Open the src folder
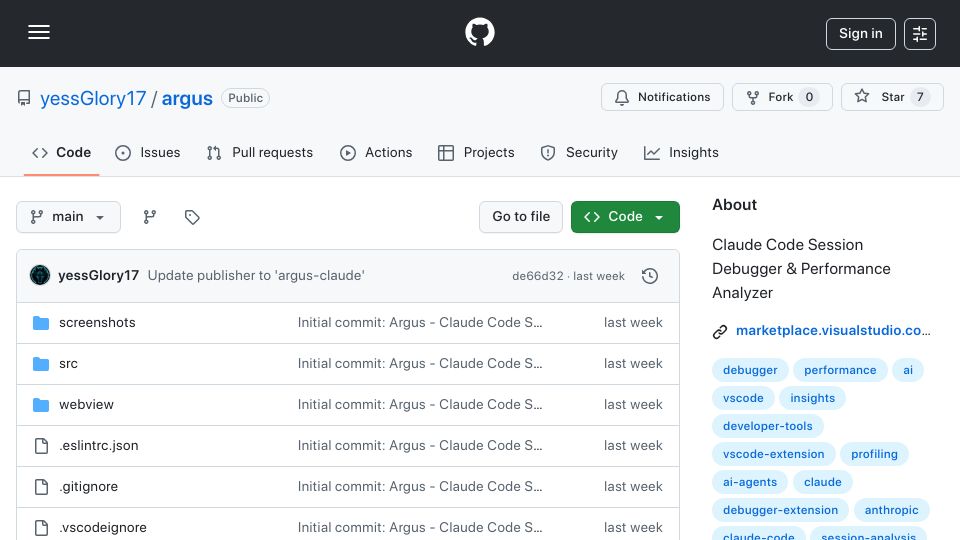This screenshot has width=960, height=540. tap(69, 364)
